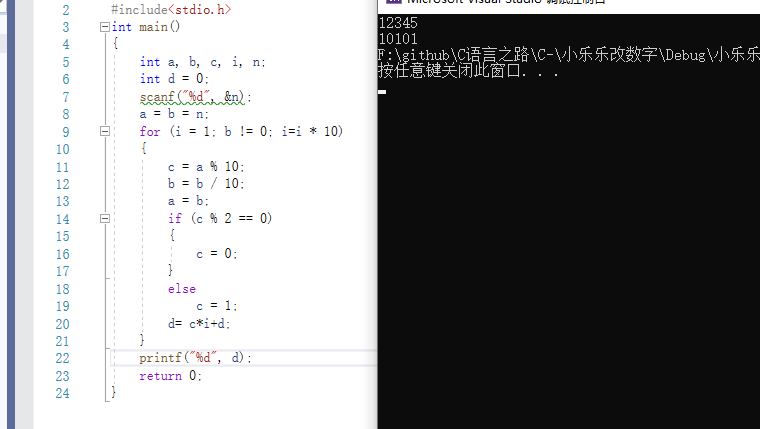Click the 'a = b;' statement
The image size is (760, 429).
[189, 201]
